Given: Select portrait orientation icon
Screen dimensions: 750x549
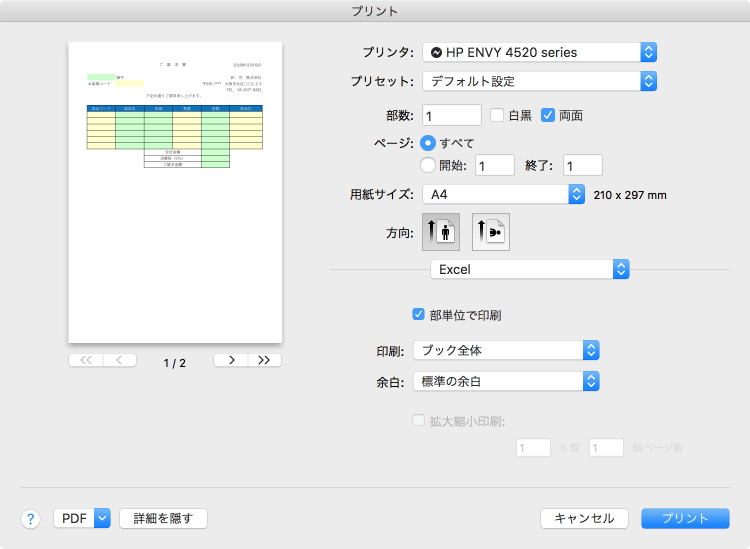Looking at the screenshot, I should pyautogui.click(x=441, y=232).
